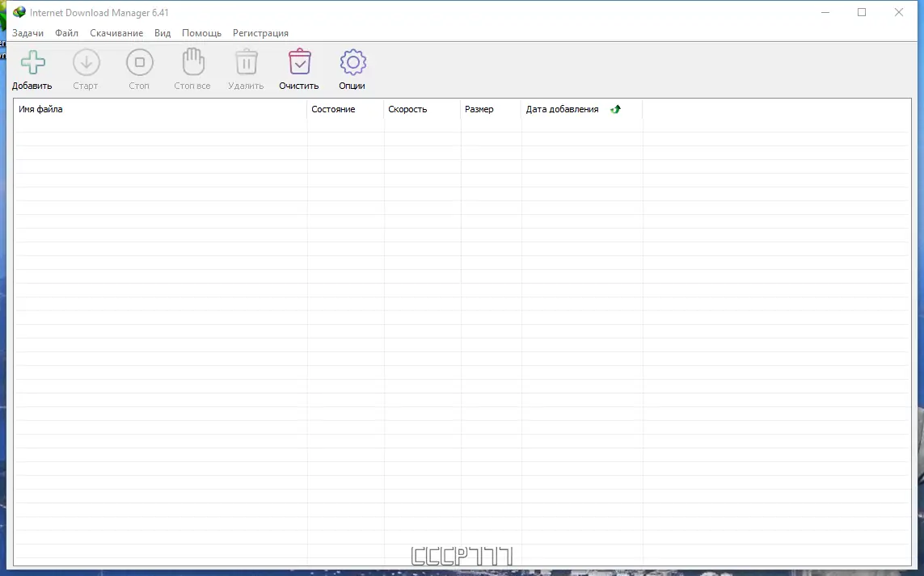Click the Стоп square icon
Viewport: 924px width, 576px height.
click(140, 62)
